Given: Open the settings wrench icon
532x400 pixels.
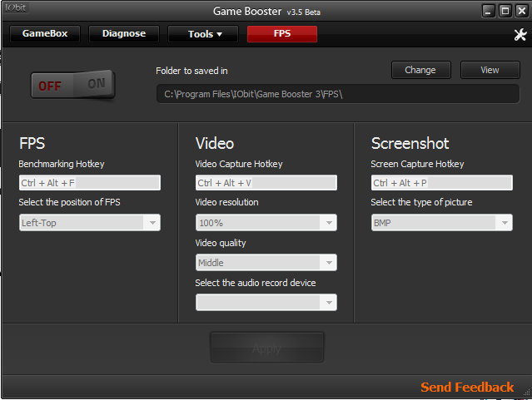Looking at the screenshot, I should (520, 34).
